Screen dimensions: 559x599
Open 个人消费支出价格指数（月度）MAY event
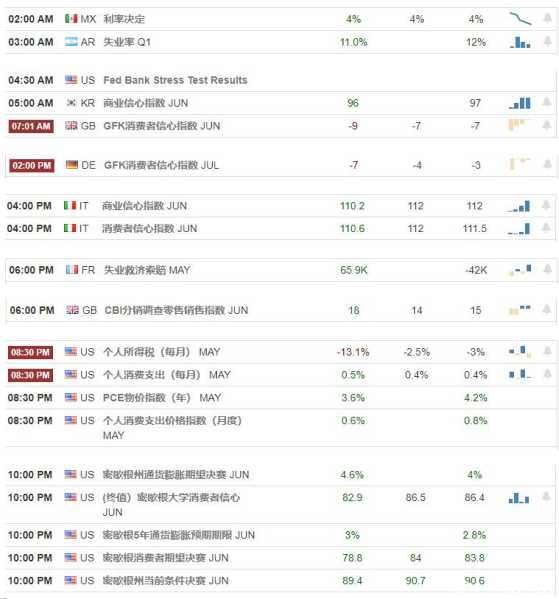tap(172, 428)
